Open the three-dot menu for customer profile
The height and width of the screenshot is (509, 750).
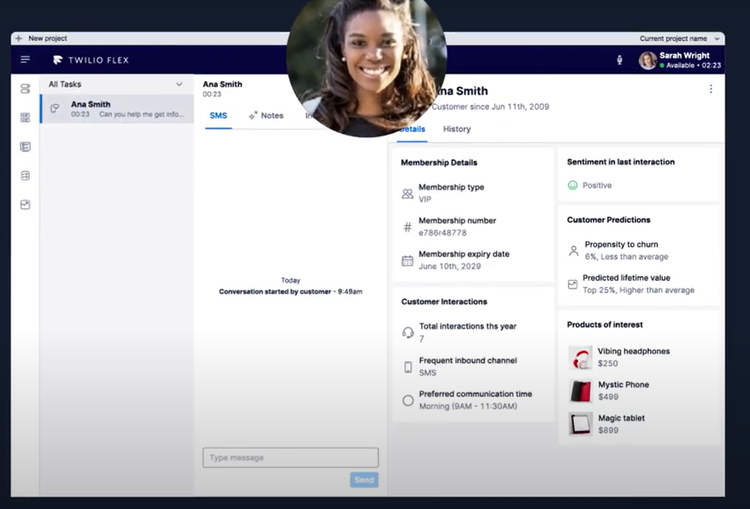click(711, 89)
